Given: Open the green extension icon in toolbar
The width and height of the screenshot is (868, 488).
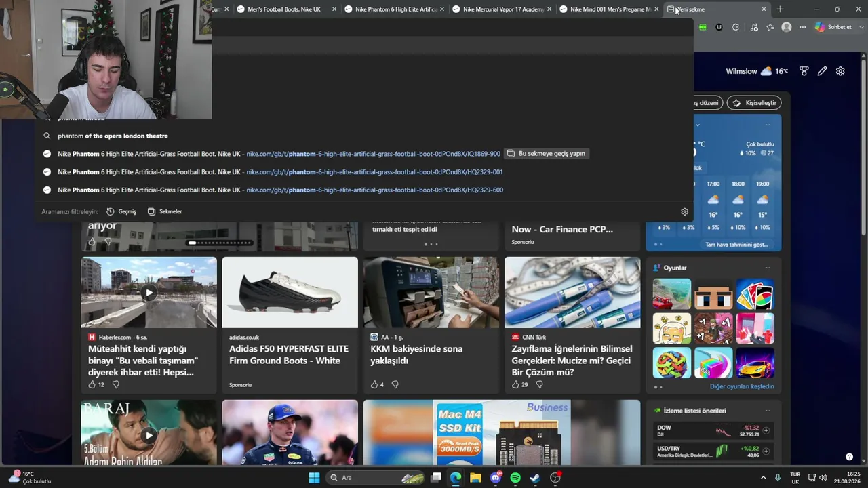Looking at the screenshot, I should click(703, 27).
